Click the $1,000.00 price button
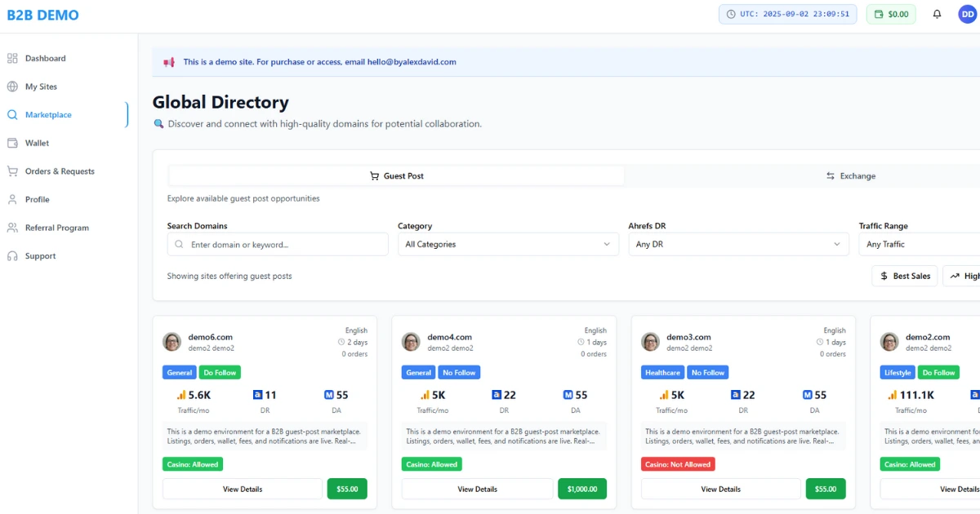The height and width of the screenshot is (514, 980). pyautogui.click(x=582, y=490)
